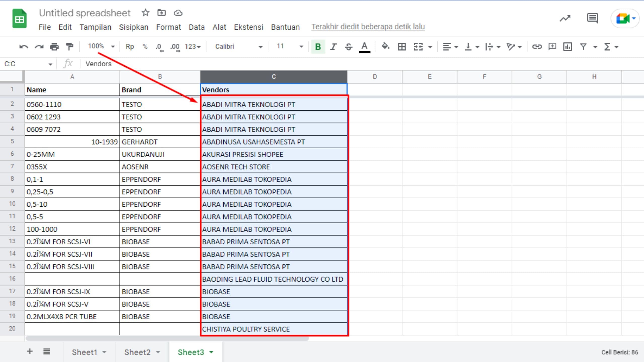Open the Bantuan menu
The height and width of the screenshot is (362, 644).
(x=285, y=27)
